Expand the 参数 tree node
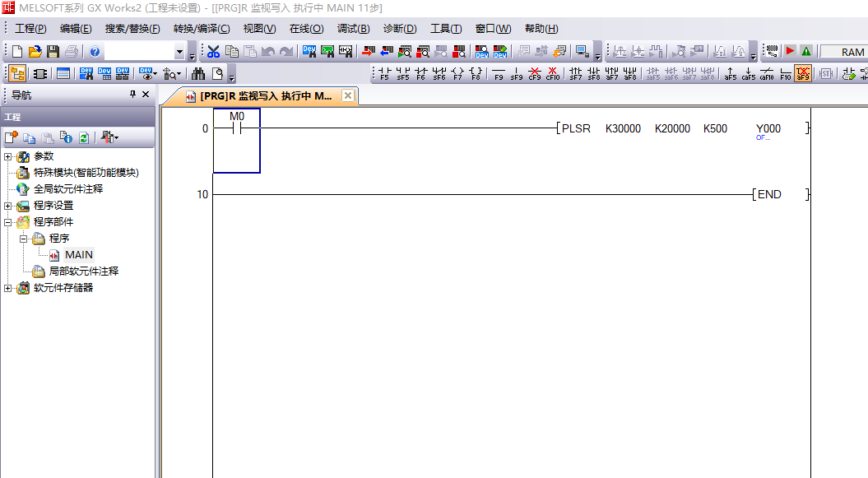This screenshot has width=868, height=478. click(8, 156)
